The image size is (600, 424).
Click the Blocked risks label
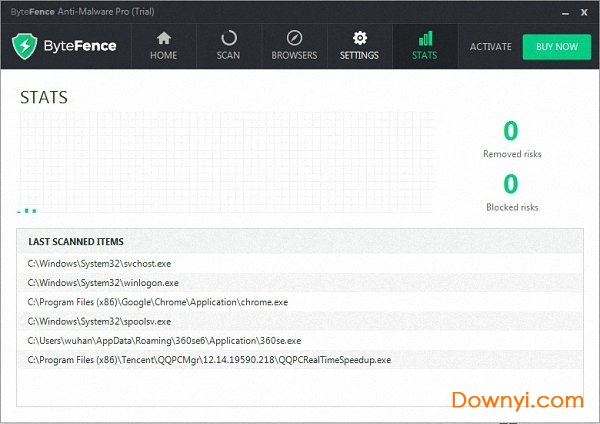click(x=512, y=207)
